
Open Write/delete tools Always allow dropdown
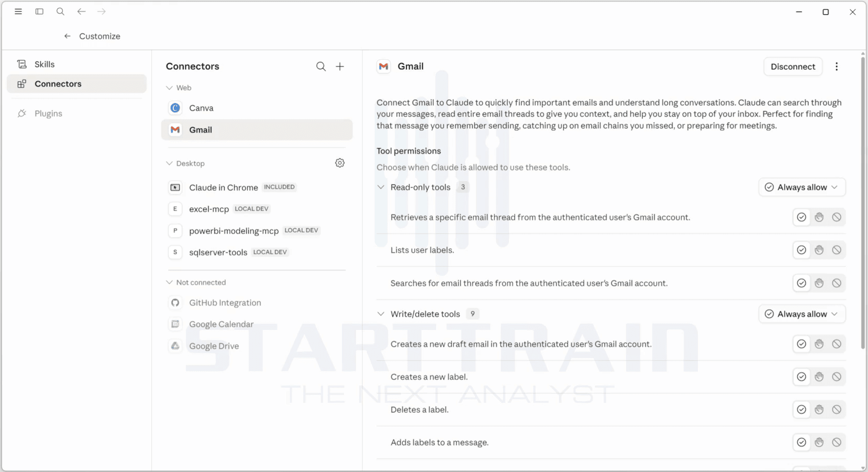click(x=802, y=314)
